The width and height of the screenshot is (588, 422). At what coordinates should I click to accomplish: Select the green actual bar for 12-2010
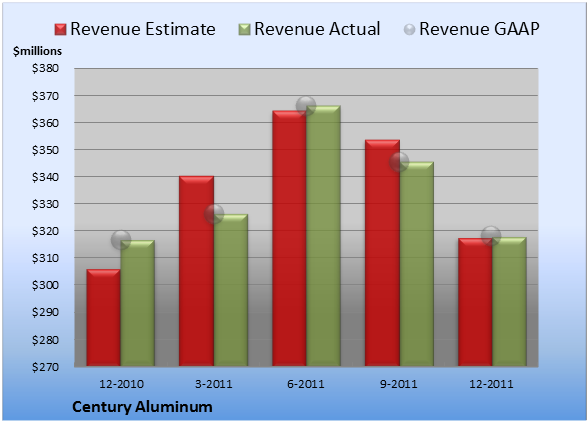137,303
